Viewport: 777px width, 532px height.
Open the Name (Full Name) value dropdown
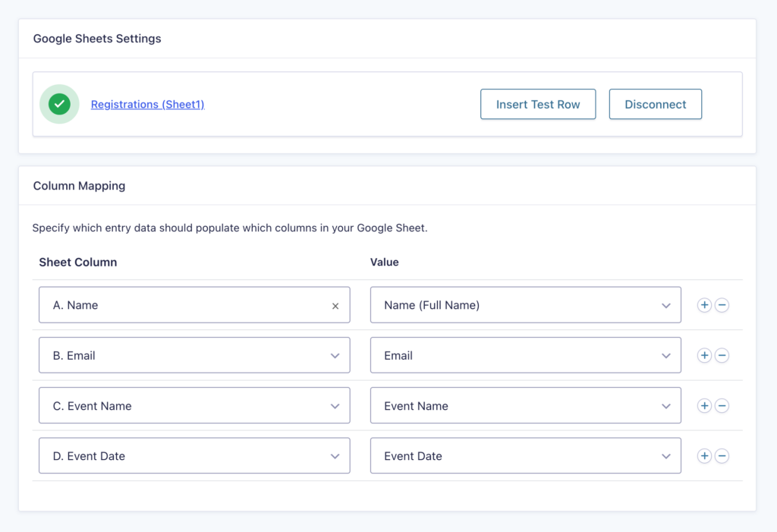pos(525,305)
